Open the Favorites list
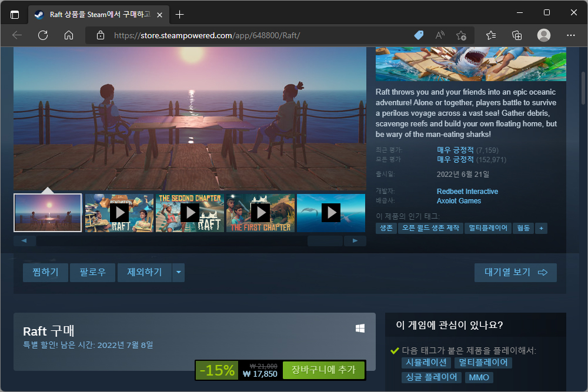Image resolution: width=588 pixels, height=392 pixels. pos(491,36)
